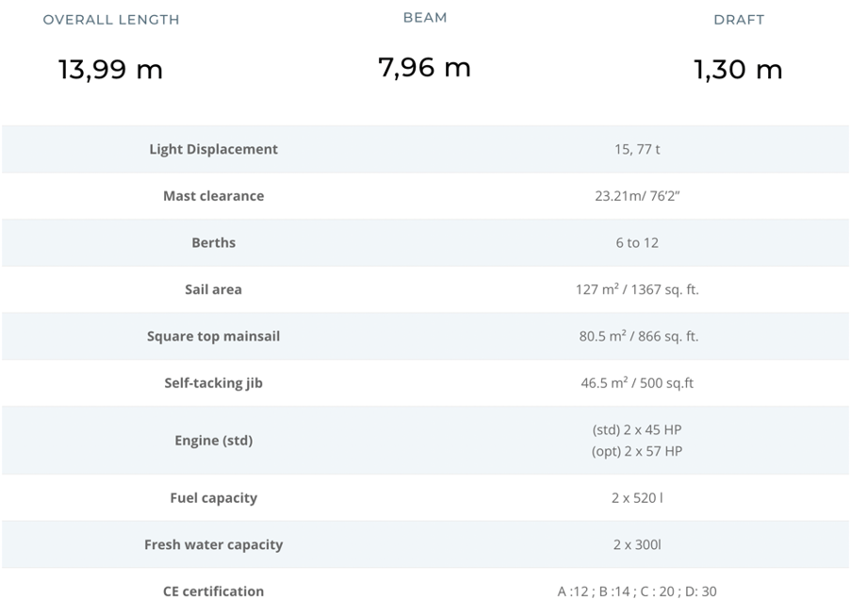
Task: Click the Berths row label
Action: click(214, 243)
